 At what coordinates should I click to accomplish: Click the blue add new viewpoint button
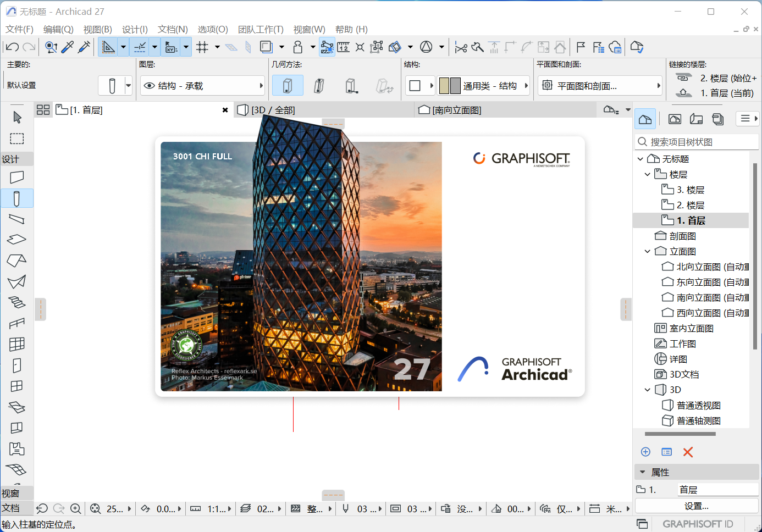(x=646, y=452)
